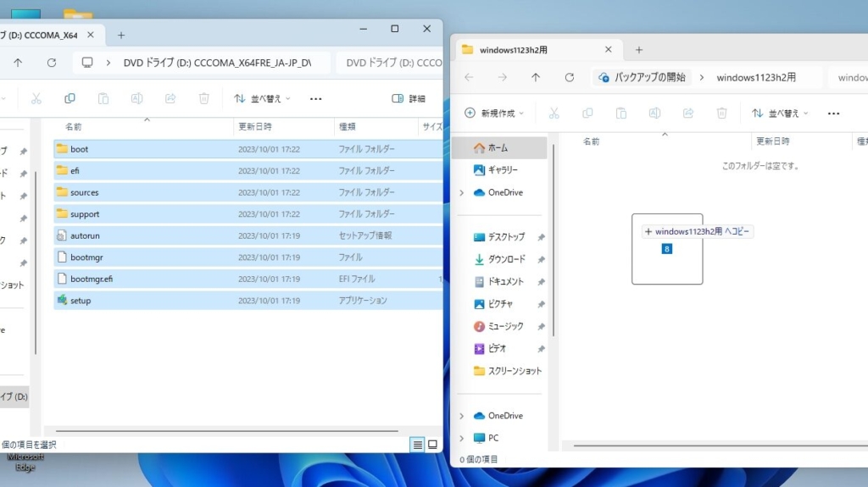Click Paste icon in windows1123h2用 toolbar
This screenshot has height=487, width=868.
(x=621, y=113)
